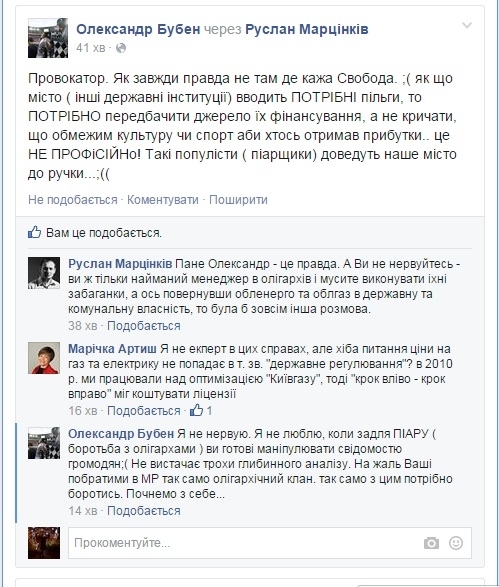
Task: Click Олександр Бубен's avatar in his reply
Action: click(x=44, y=443)
